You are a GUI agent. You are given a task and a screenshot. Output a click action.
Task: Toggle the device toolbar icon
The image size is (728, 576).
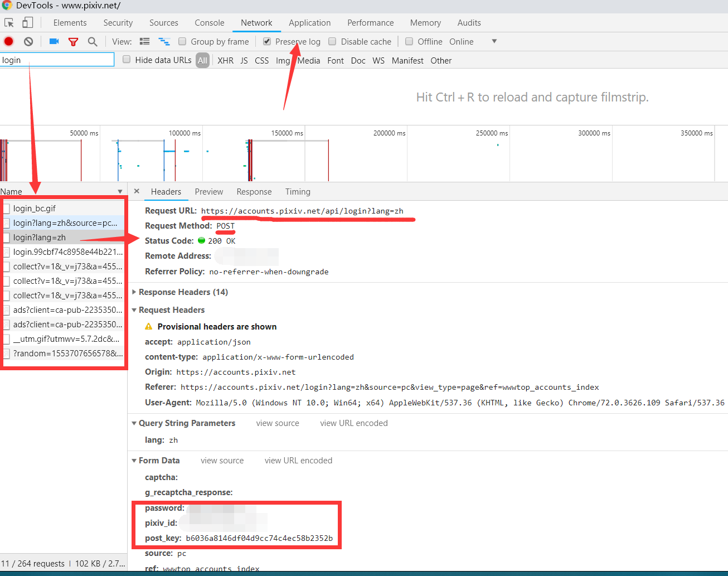(x=27, y=22)
